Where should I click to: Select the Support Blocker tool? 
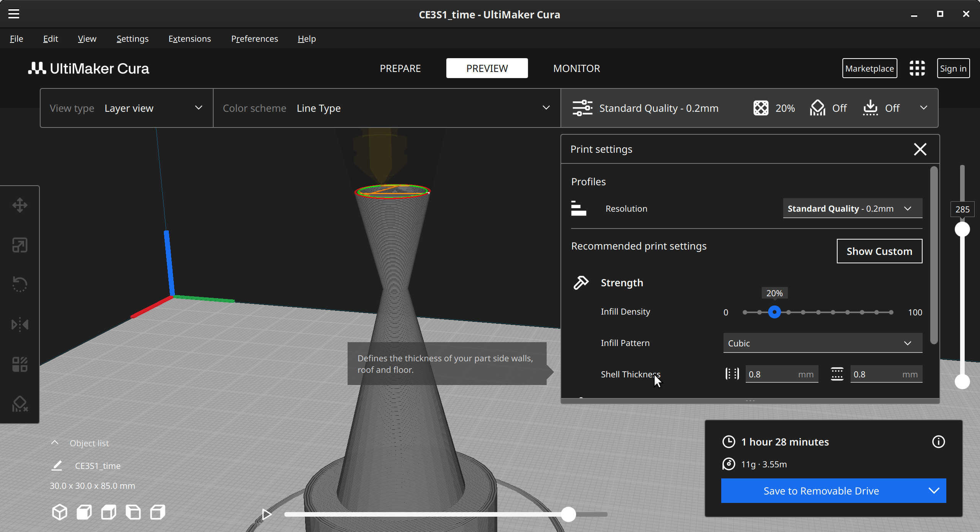click(x=20, y=404)
